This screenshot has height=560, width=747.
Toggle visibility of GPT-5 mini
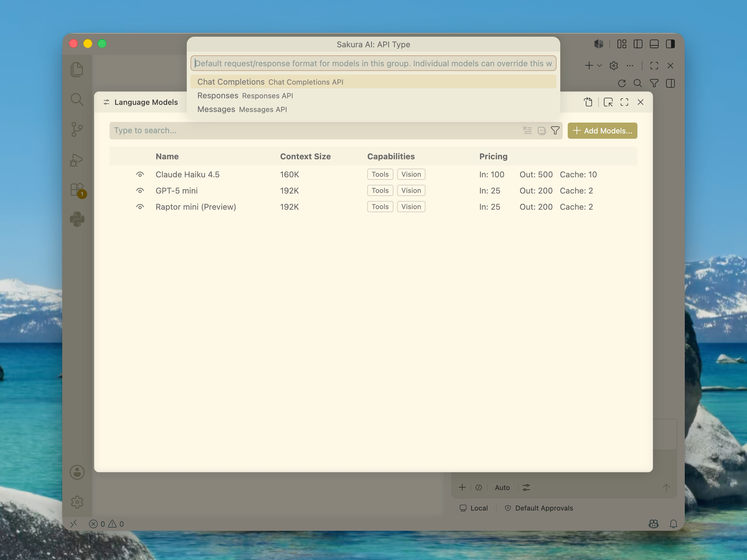coord(140,191)
